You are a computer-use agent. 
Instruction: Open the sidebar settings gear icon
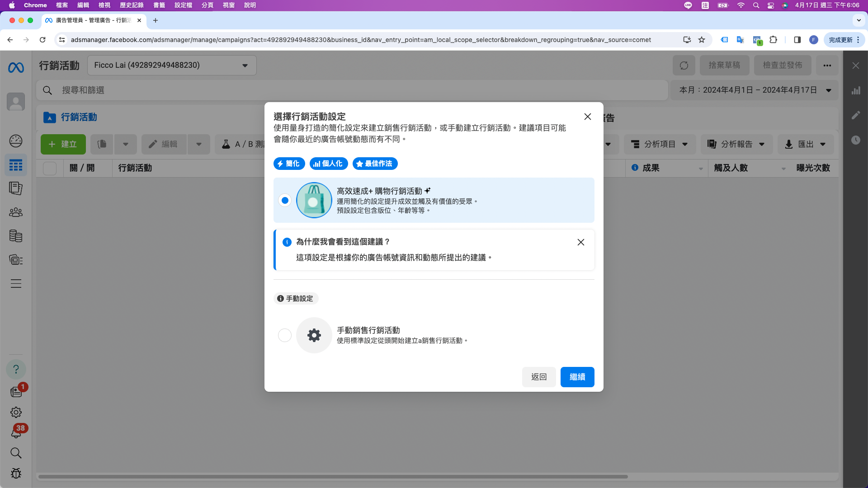tap(16, 412)
